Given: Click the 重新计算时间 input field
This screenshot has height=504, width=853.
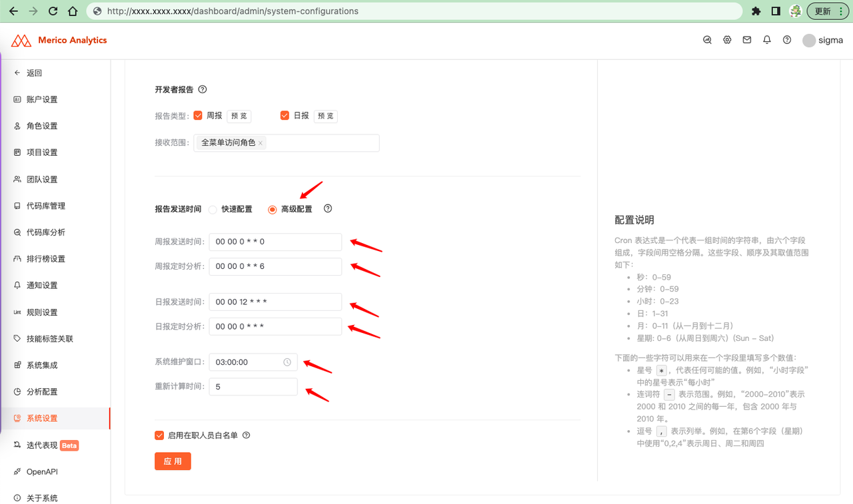Looking at the screenshot, I should pyautogui.click(x=253, y=387).
